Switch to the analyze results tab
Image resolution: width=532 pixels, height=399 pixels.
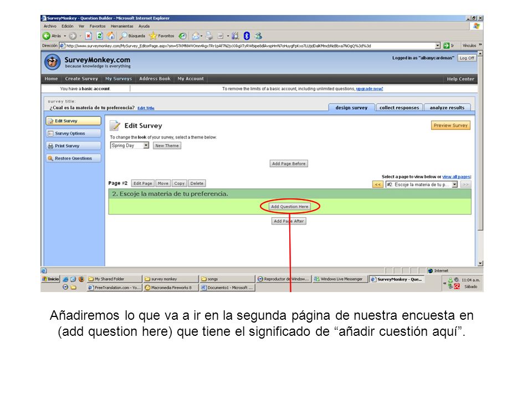tap(447, 108)
